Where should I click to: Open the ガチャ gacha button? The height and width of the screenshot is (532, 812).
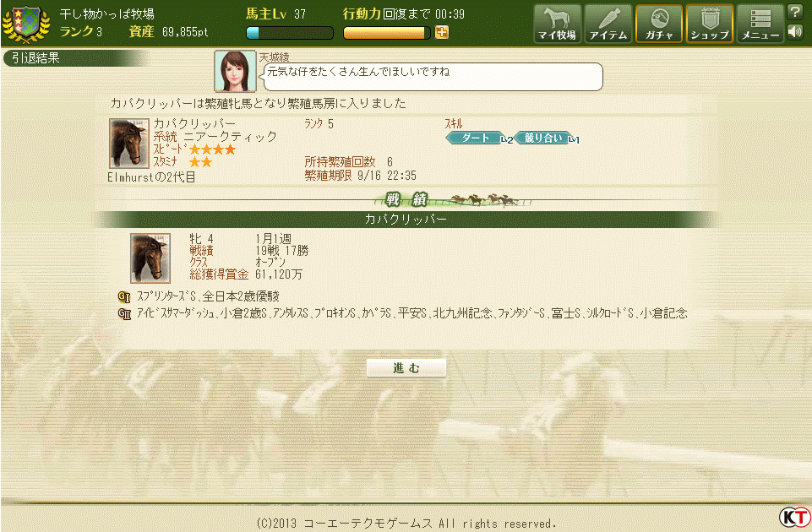(x=659, y=24)
